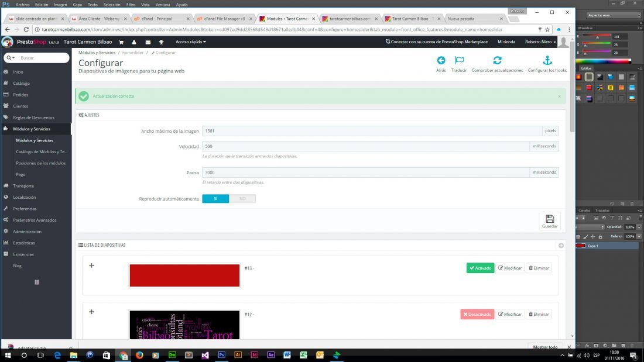Bookmark page with star icon
Viewport: 644px width, 362px height.
click(547, 30)
